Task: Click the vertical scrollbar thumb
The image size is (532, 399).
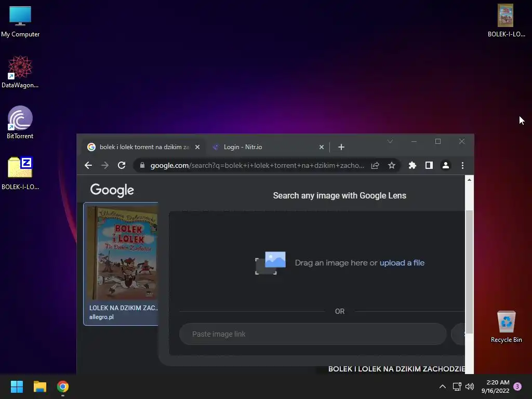Action: (x=469, y=271)
